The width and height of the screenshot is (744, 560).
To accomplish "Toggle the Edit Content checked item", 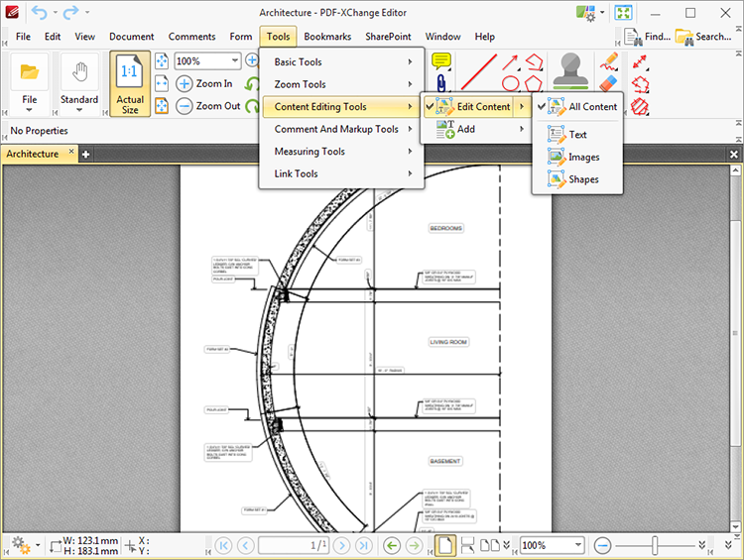I will click(x=483, y=107).
